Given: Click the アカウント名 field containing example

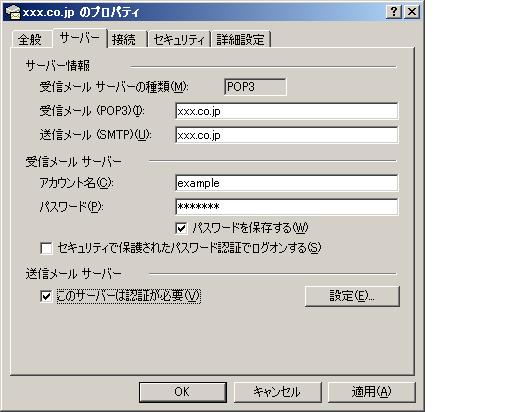Looking at the screenshot, I should pos(287,183).
